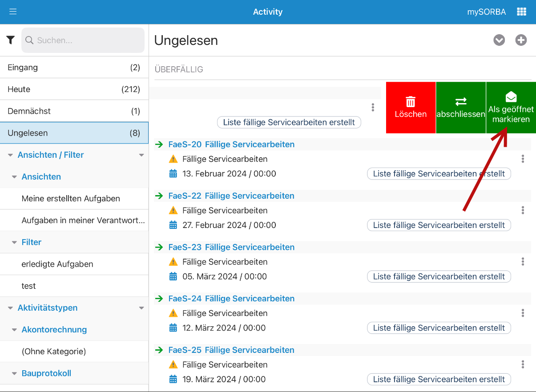The width and height of the screenshot is (536, 392).
Task: Open three-dot menu of swiped top item
Action: click(373, 107)
